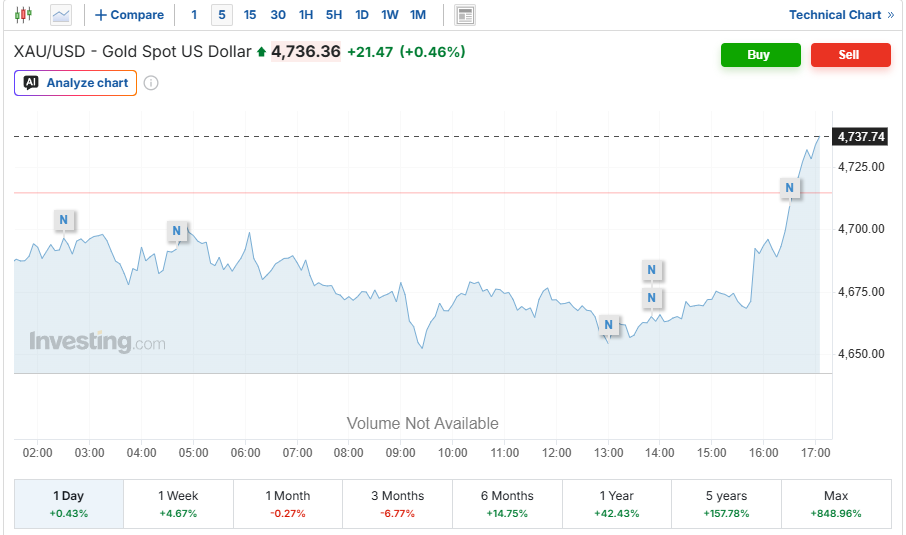Select the area chart type icon

pyautogui.click(x=61, y=14)
